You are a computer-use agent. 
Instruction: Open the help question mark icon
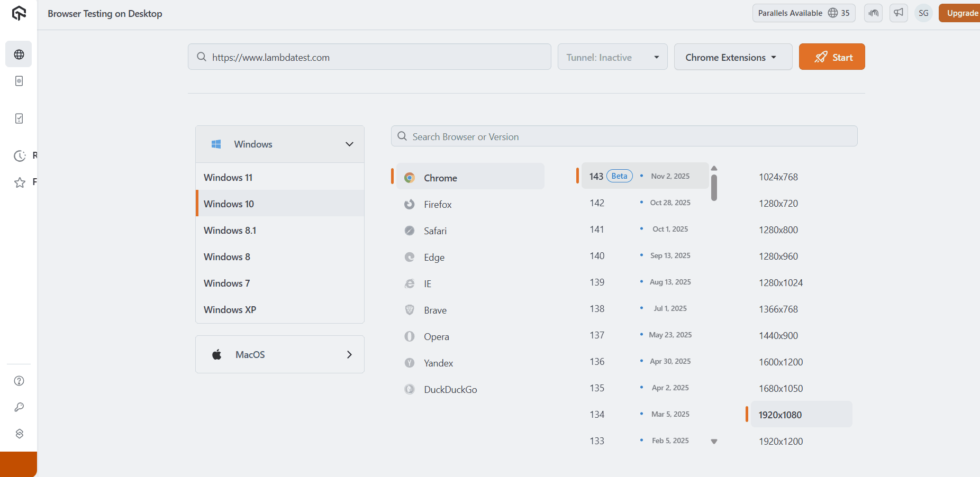[19, 381]
